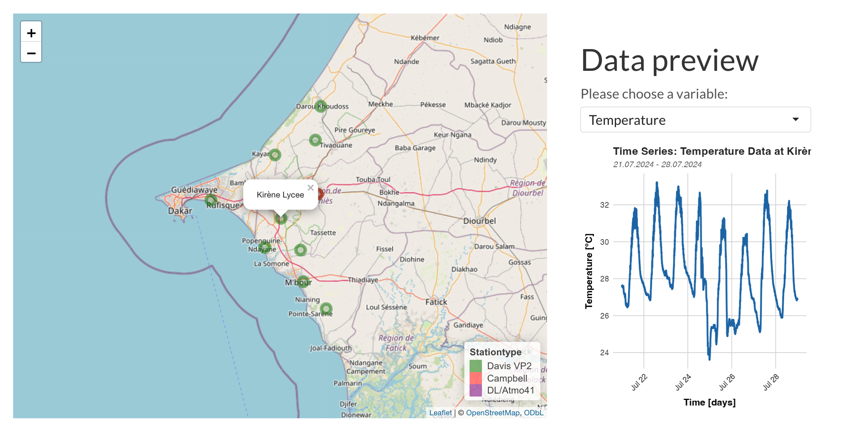The width and height of the screenshot is (868, 437).
Task: Click station marker east of Popenguine-Ndayane
Action: click(x=300, y=250)
